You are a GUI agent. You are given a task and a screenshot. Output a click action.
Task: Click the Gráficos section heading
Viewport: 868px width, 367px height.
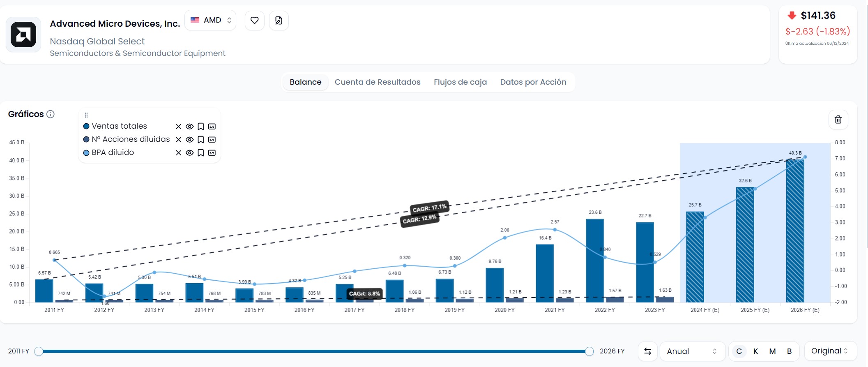[26, 114]
